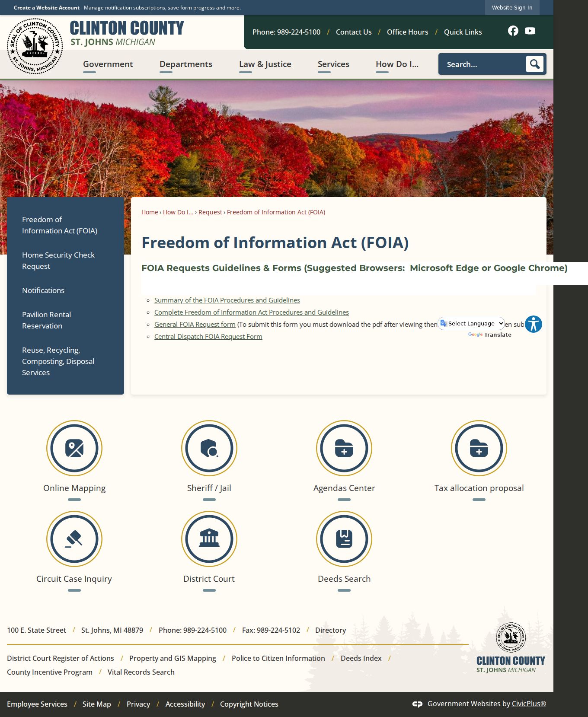Click the Request breadcrumb link
Screen dimensions: 588x717
point(210,212)
